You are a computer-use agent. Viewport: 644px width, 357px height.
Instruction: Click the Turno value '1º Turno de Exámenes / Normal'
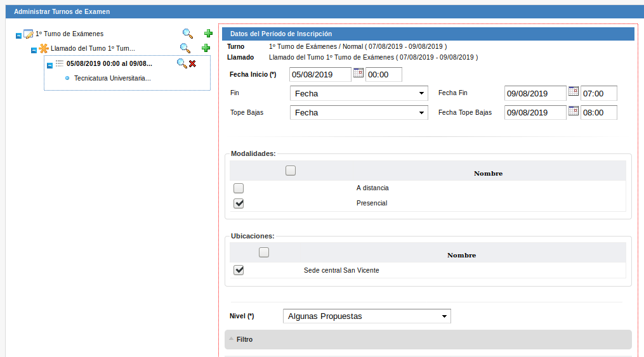pos(316,46)
